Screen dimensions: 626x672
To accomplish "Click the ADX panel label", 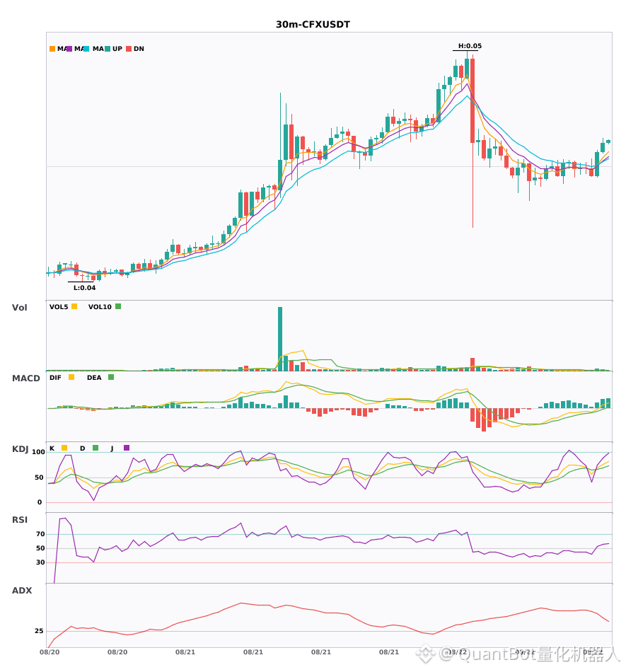I will (x=22, y=591).
